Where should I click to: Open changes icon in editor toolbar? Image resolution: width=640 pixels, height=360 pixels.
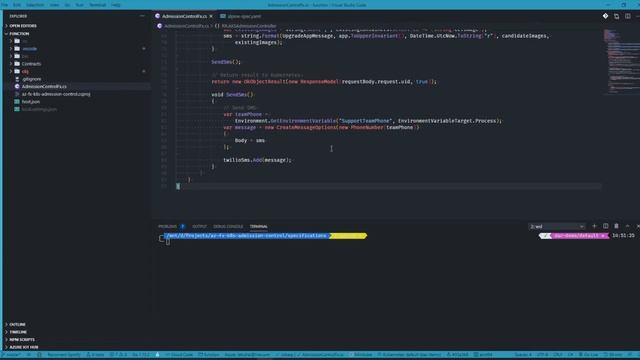616,16
